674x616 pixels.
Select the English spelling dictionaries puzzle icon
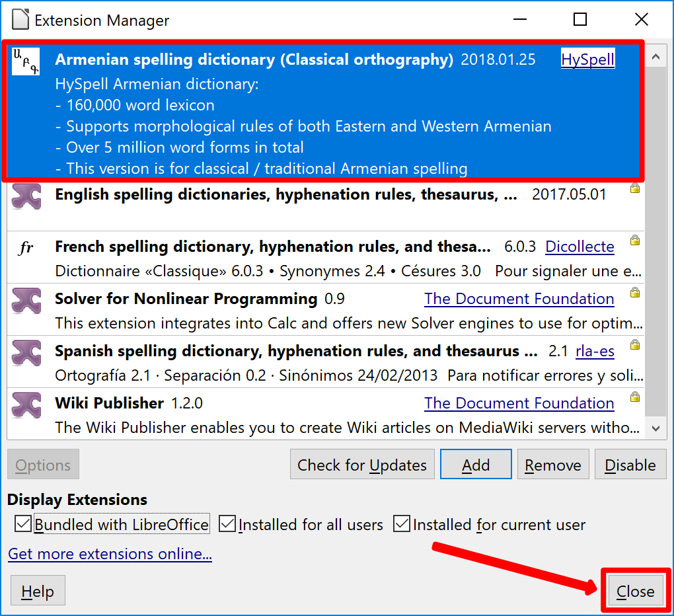coord(26,197)
